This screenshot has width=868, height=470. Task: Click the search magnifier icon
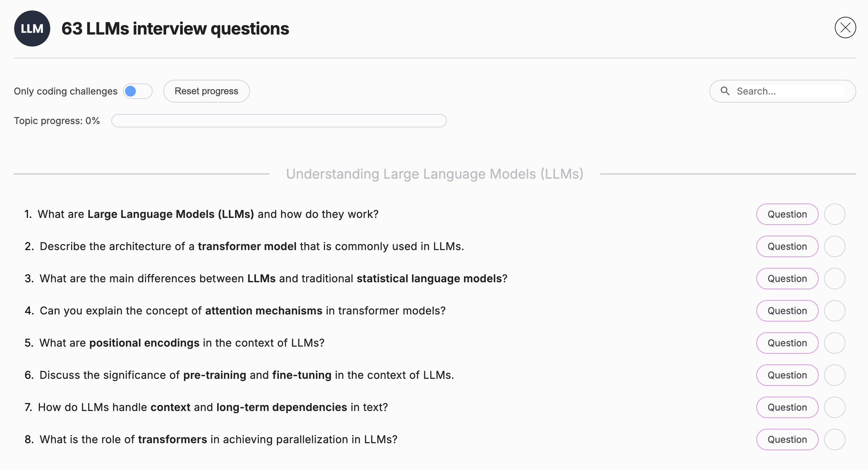click(725, 91)
